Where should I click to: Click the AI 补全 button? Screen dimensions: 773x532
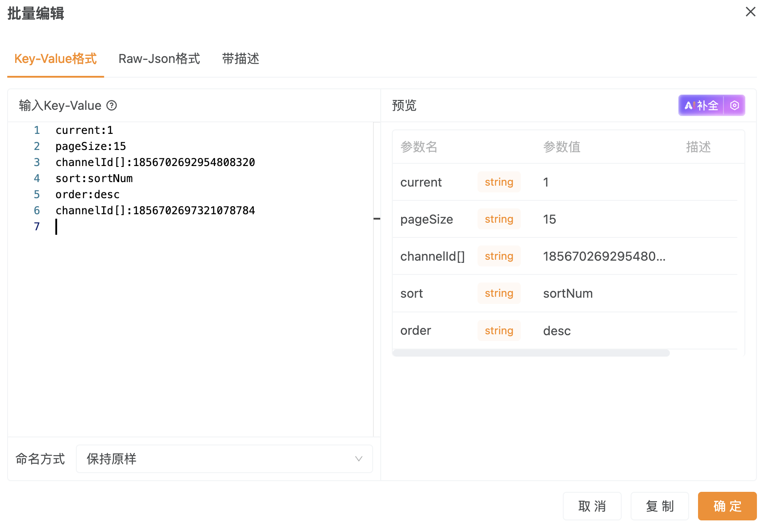coord(701,105)
